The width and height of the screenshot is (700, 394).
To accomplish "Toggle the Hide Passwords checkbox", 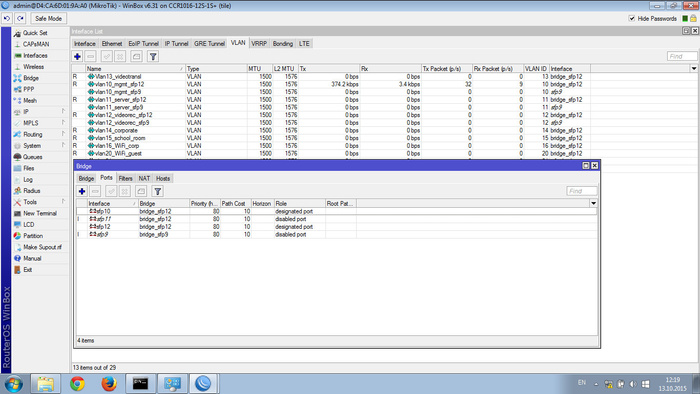I will tap(632, 18).
